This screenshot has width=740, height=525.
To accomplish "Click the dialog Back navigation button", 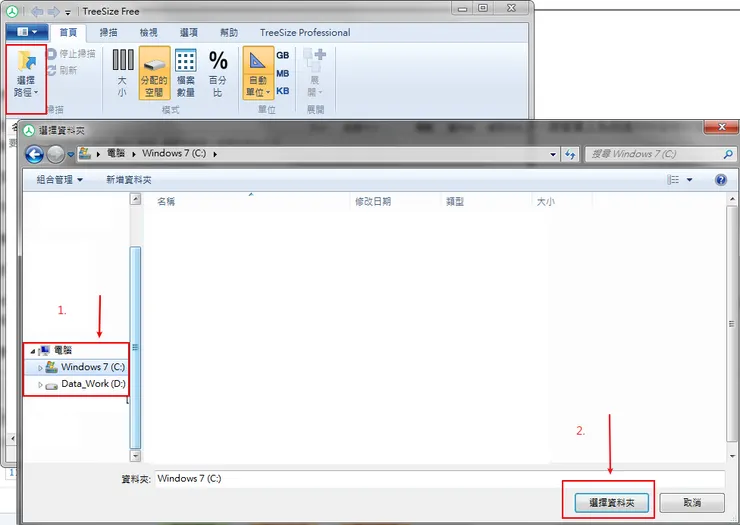I will pyautogui.click(x=34, y=154).
